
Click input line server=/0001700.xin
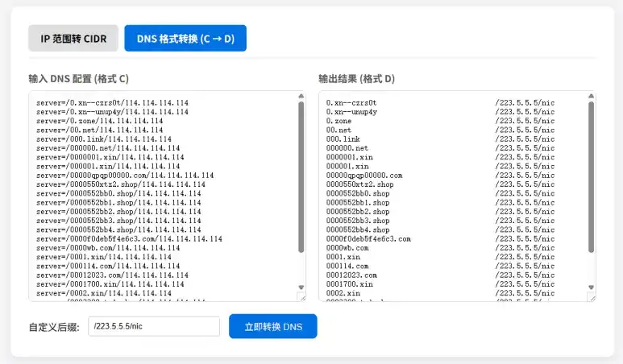pyautogui.click(x=110, y=284)
